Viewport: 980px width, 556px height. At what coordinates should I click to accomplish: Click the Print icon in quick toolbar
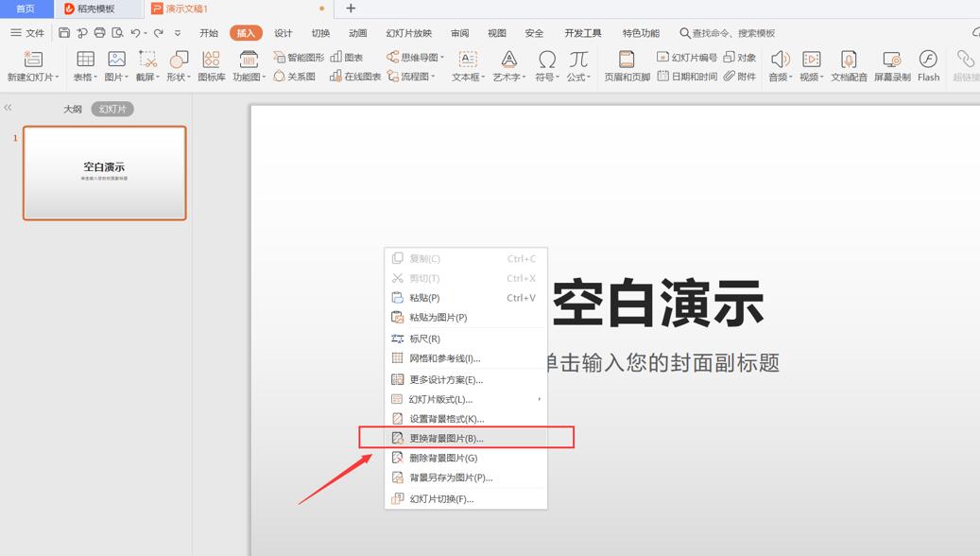(x=99, y=32)
